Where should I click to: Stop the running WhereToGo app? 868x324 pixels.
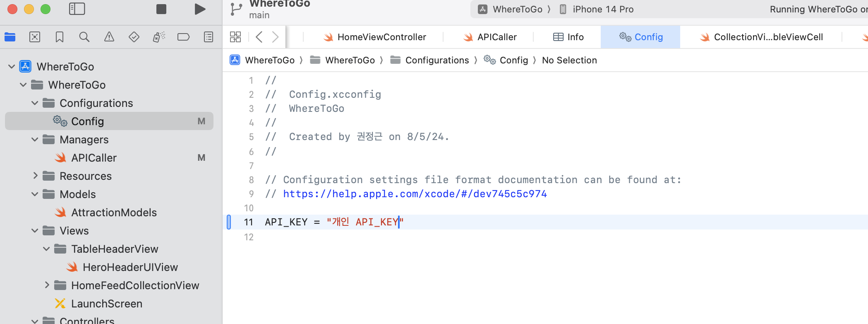click(x=161, y=9)
